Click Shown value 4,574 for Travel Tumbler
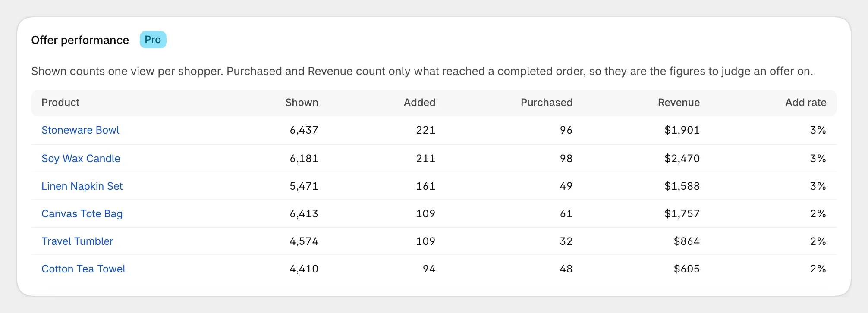This screenshot has width=868, height=313. click(304, 241)
